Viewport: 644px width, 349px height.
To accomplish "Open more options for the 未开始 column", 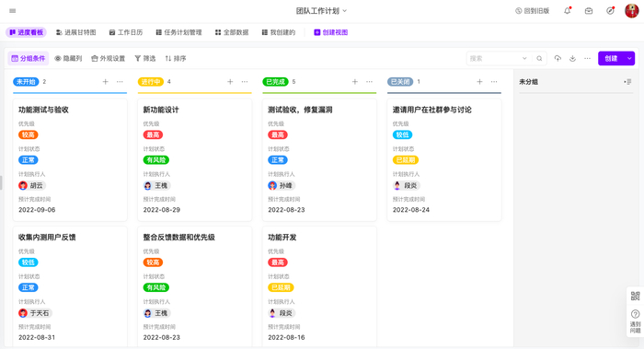I will click(x=120, y=82).
